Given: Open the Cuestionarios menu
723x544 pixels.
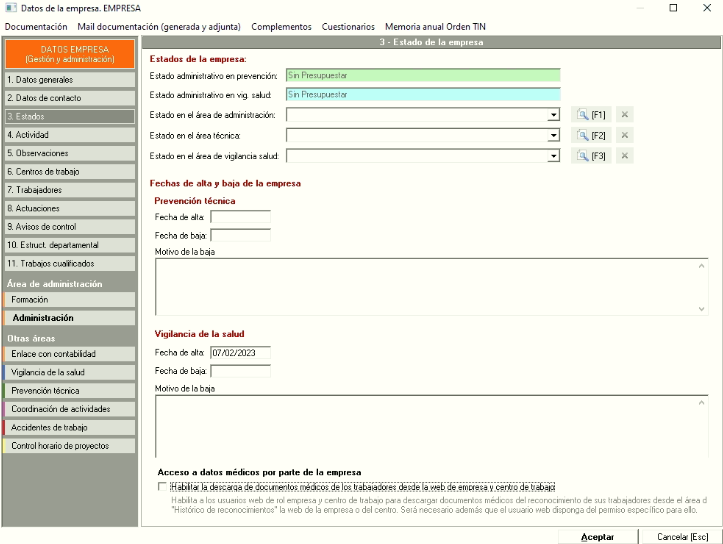Looking at the screenshot, I should (348, 27).
